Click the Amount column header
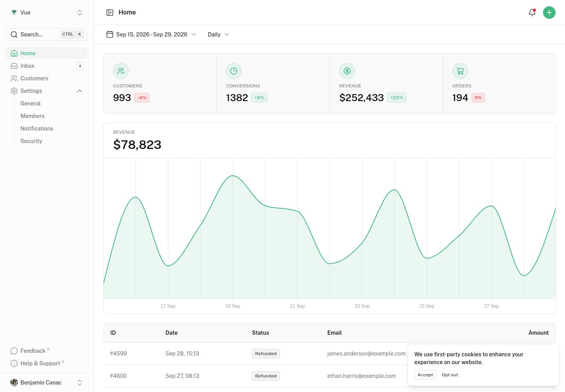Screen dimensions: 565x392 (539, 333)
